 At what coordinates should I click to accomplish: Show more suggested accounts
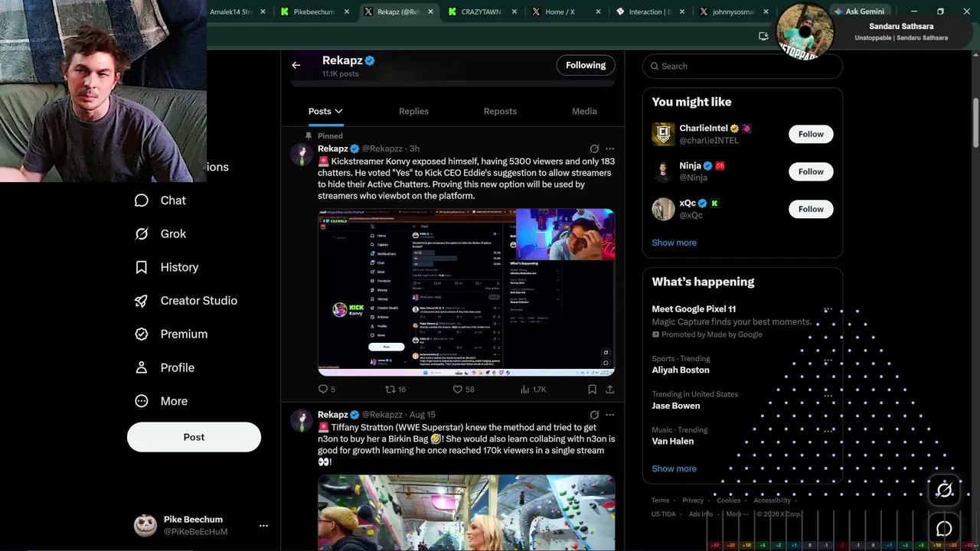click(x=674, y=243)
